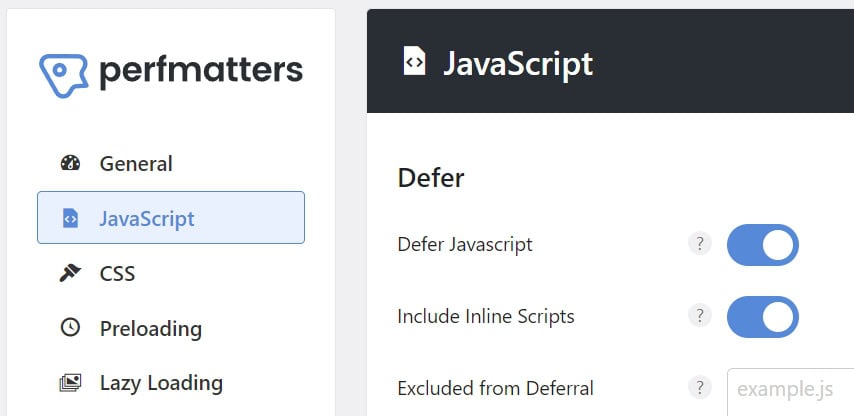The width and height of the screenshot is (854, 416).
Task: Switch to the Preloading label in the sidebar
Action: pos(151,328)
